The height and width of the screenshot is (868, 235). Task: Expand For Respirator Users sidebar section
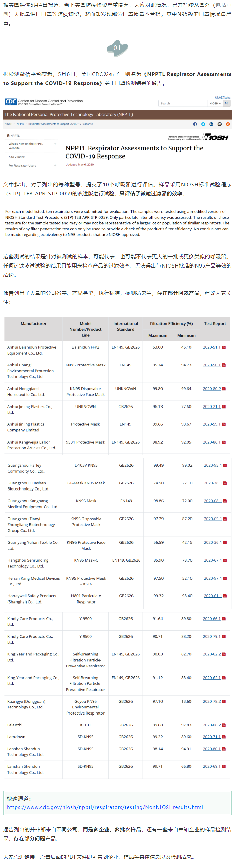[55, 165]
